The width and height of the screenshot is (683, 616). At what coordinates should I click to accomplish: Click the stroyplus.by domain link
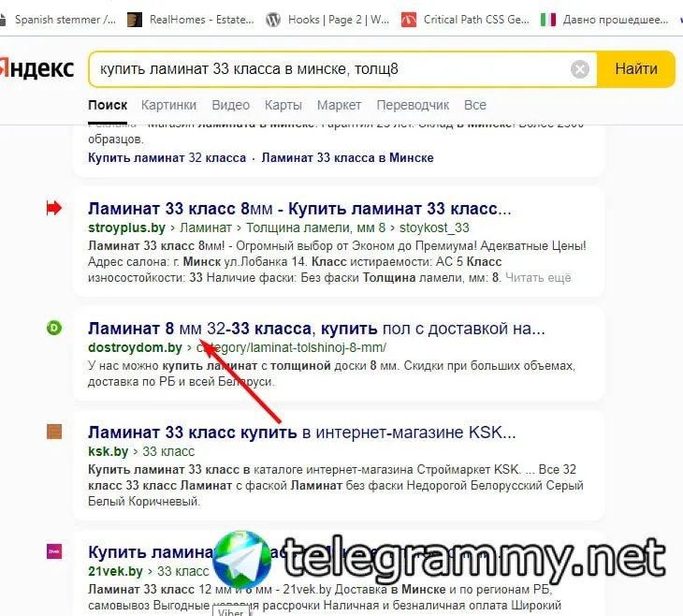click(x=126, y=227)
